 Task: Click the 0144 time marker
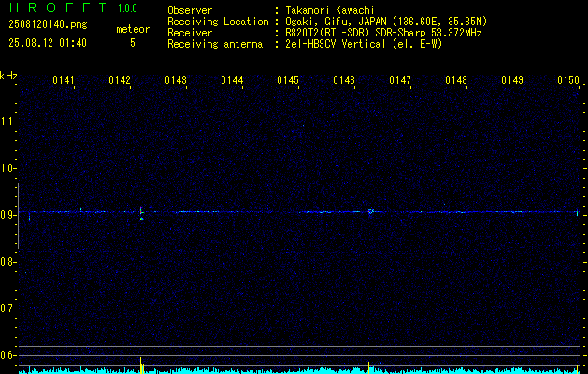coord(232,79)
